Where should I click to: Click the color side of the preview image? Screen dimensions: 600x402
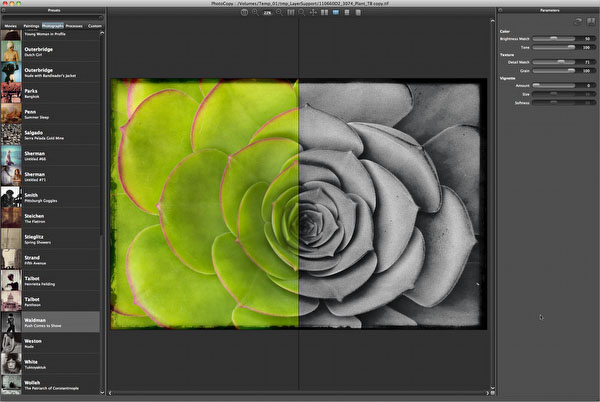point(205,204)
